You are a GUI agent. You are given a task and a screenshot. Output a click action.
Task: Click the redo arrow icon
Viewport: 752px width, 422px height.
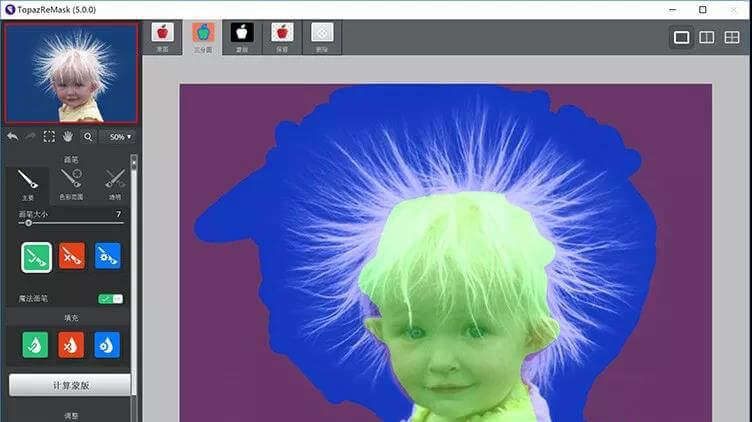tap(31, 137)
